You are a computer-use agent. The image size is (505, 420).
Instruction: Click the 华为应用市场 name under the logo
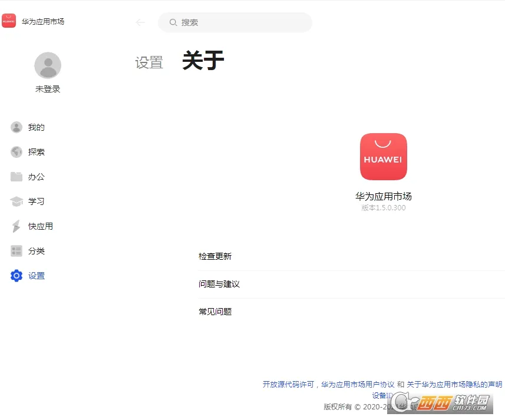pyautogui.click(x=383, y=196)
